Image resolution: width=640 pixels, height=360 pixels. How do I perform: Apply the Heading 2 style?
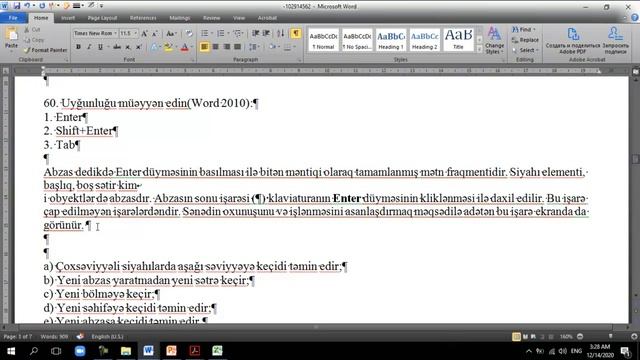424,40
